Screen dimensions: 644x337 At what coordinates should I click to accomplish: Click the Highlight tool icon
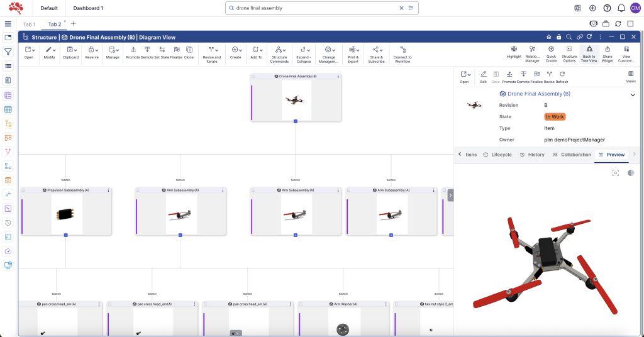(514, 49)
